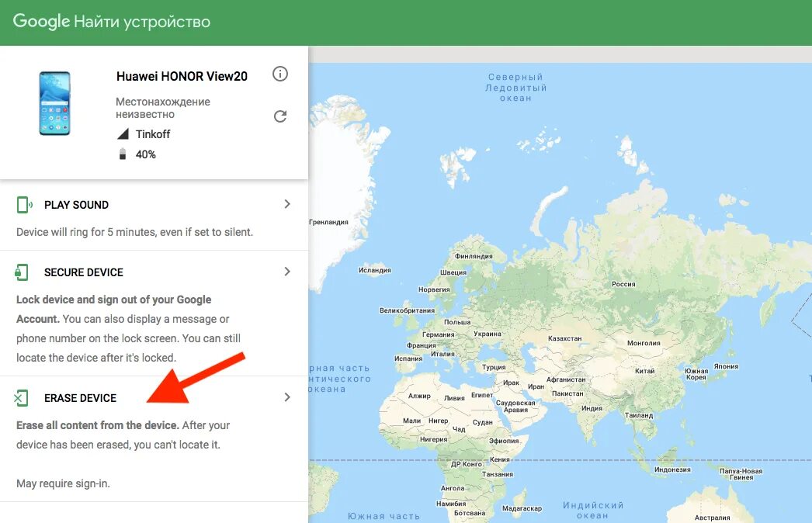This screenshot has width=812, height=523.
Task: Click 'Erase all content from the device' text
Action: pyautogui.click(x=98, y=425)
